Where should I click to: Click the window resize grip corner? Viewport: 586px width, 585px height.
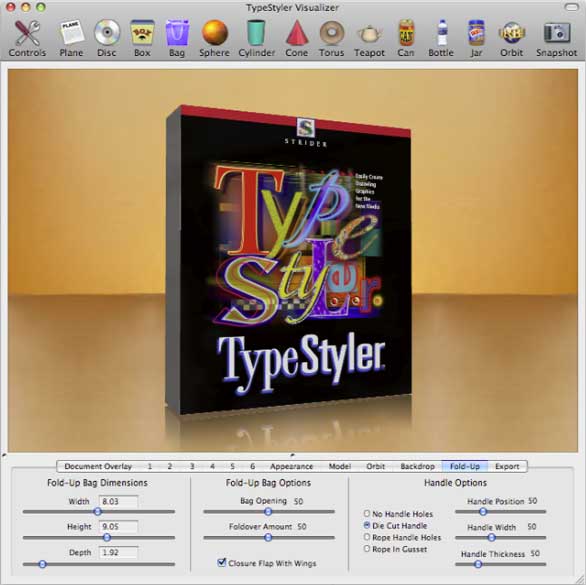point(579,578)
